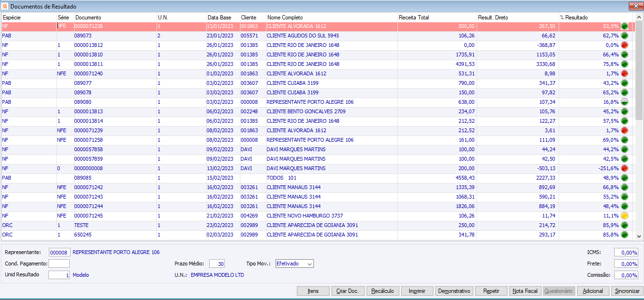Click red status icon for document 0000013812
The height and width of the screenshot is (300, 644).
[625, 45]
